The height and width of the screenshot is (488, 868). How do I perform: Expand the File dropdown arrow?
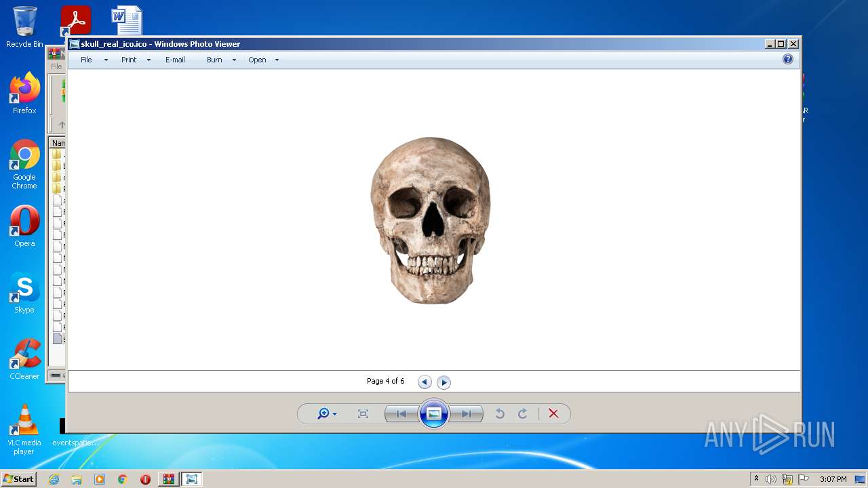point(106,60)
